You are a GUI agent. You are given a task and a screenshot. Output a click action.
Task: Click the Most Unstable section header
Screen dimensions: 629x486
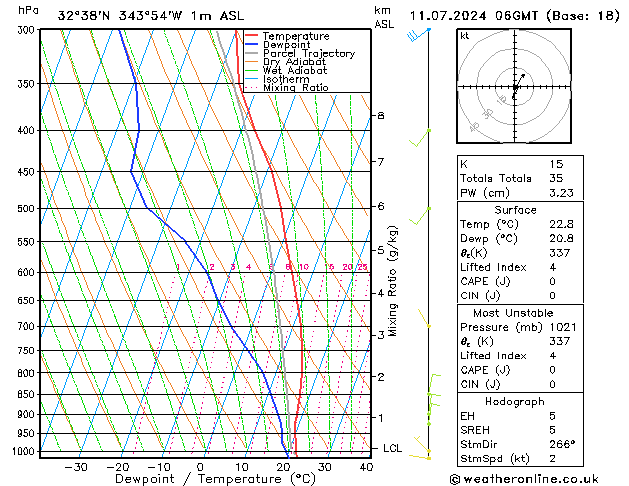click(517, 313)
